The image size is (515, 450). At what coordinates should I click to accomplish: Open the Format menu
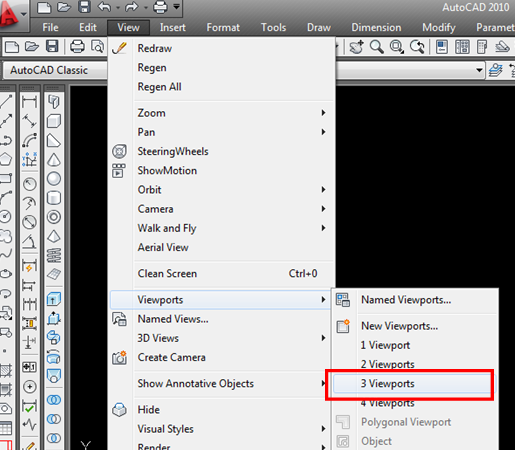[223, 27]
